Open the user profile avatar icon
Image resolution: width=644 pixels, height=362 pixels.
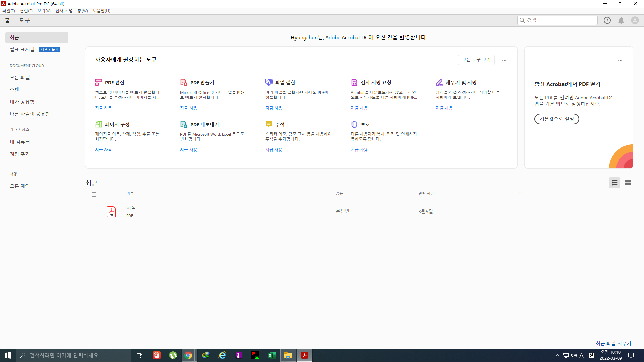point(635,20)
